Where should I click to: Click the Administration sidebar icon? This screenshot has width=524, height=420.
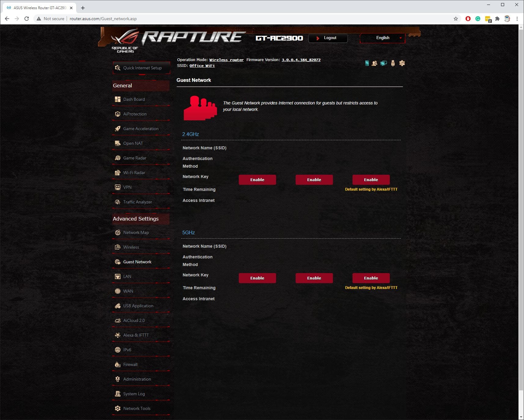tap(118, 379)
